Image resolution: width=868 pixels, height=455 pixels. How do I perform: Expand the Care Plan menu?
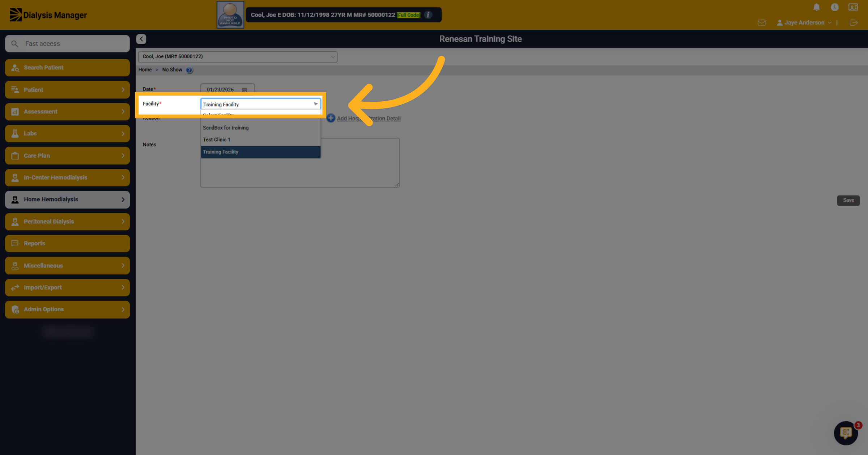(x=67, y=156)
